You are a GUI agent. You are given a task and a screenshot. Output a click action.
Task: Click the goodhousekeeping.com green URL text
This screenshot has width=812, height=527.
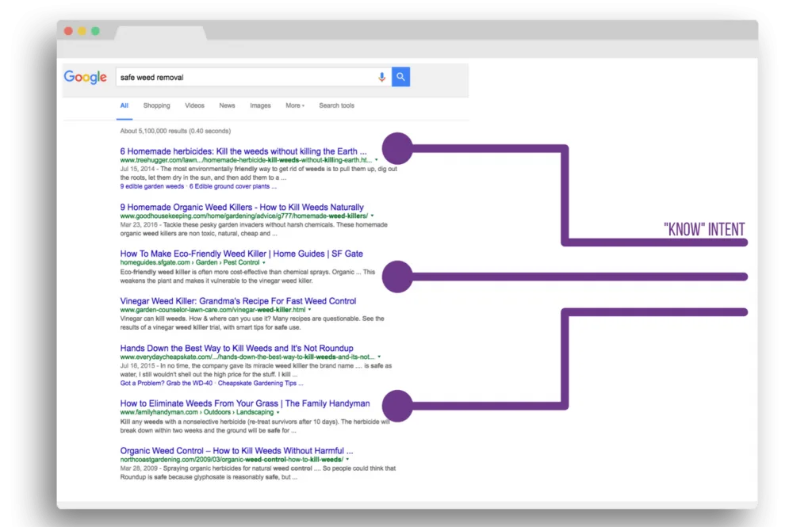[244, 216]
